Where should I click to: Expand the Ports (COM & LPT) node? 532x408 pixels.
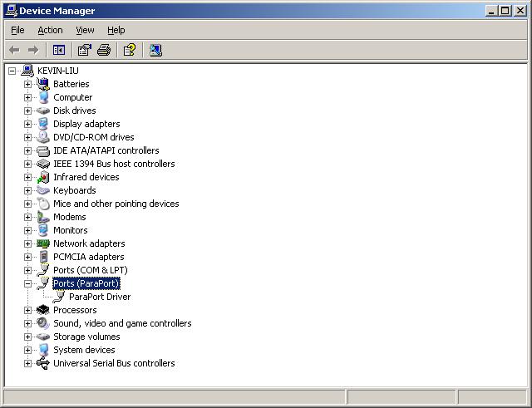click(27, 270)
